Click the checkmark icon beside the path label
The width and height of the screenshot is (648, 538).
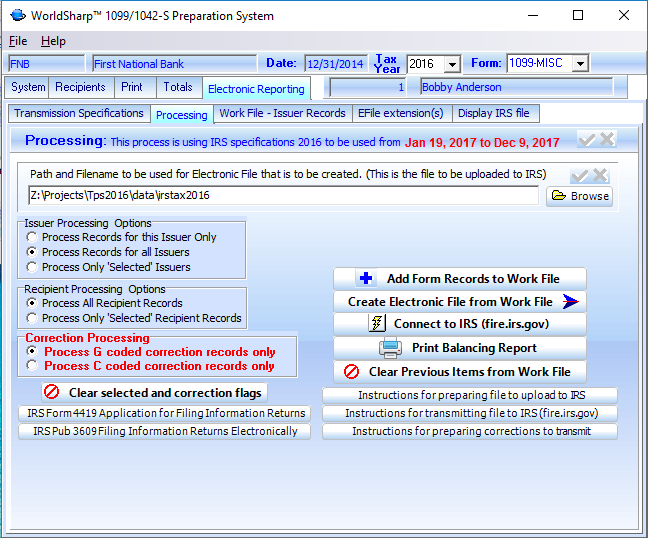578,175
